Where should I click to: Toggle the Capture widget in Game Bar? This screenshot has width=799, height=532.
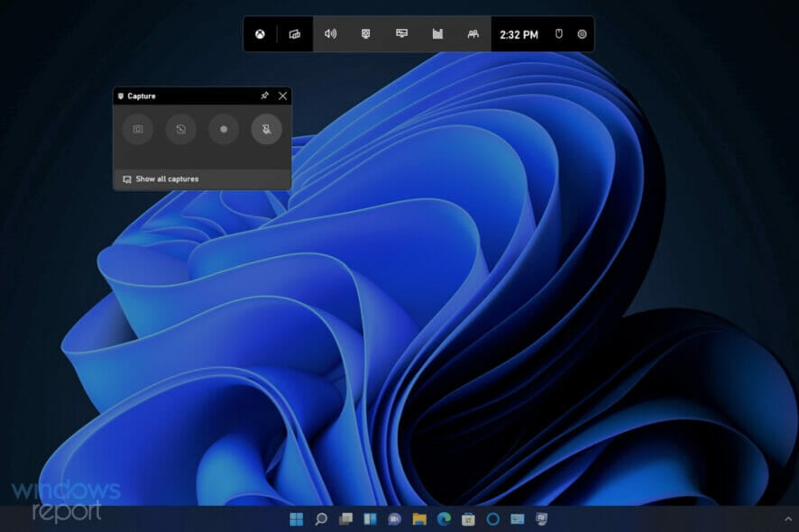tap(366, 34)
